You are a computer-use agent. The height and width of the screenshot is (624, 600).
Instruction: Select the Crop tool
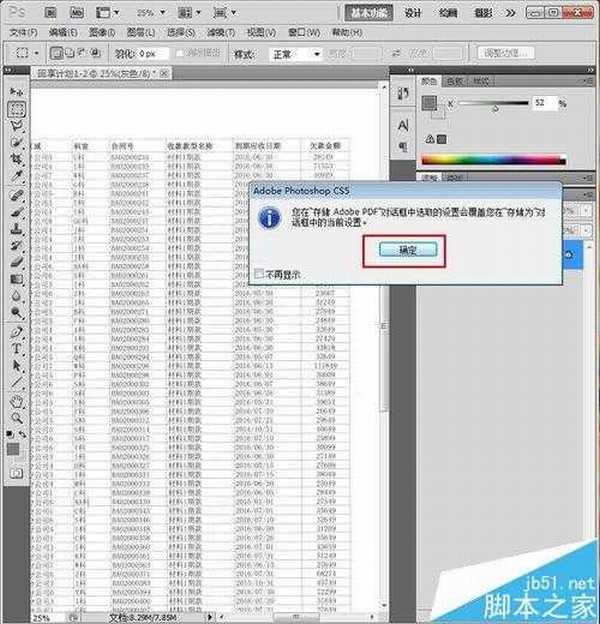pyautogui.click(x=17, y=159)
